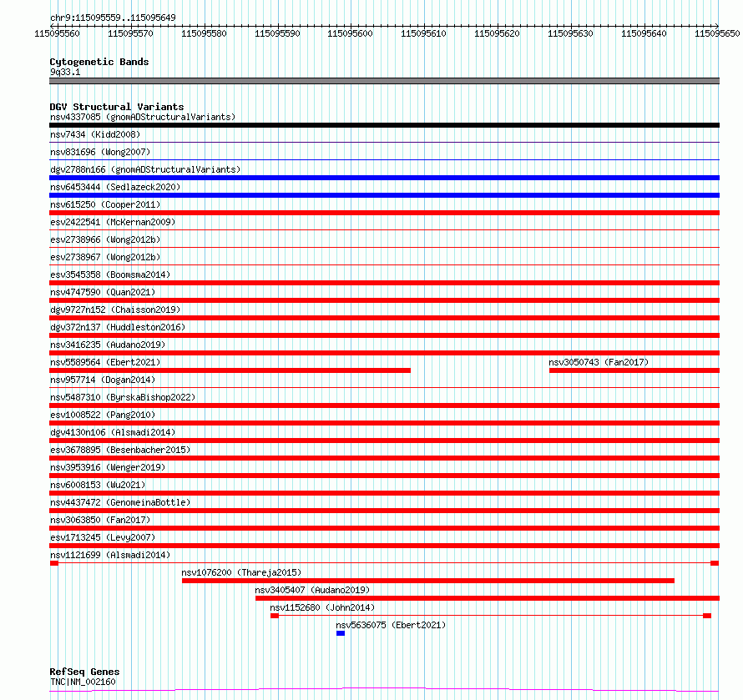Open variant esv1713245 (Levy2007)
This screenshot has height=700, width=743.
(103, 537)
